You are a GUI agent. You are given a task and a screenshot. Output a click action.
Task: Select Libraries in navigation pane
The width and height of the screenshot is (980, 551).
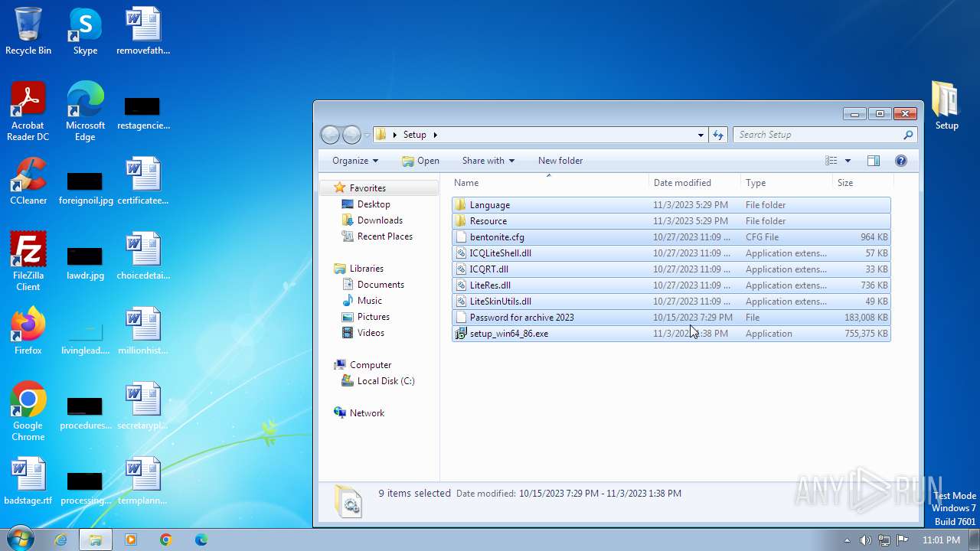tap(366, 269)
